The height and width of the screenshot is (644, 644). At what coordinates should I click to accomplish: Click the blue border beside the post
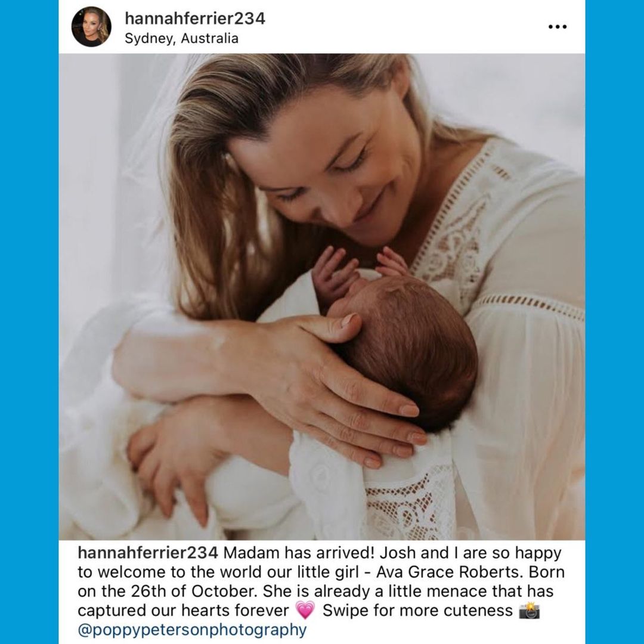coord(29,322)
